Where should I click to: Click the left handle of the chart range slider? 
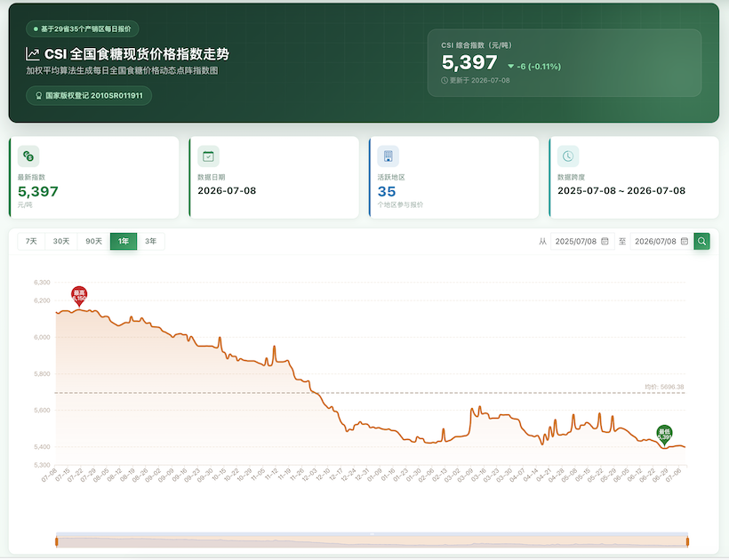57,541
